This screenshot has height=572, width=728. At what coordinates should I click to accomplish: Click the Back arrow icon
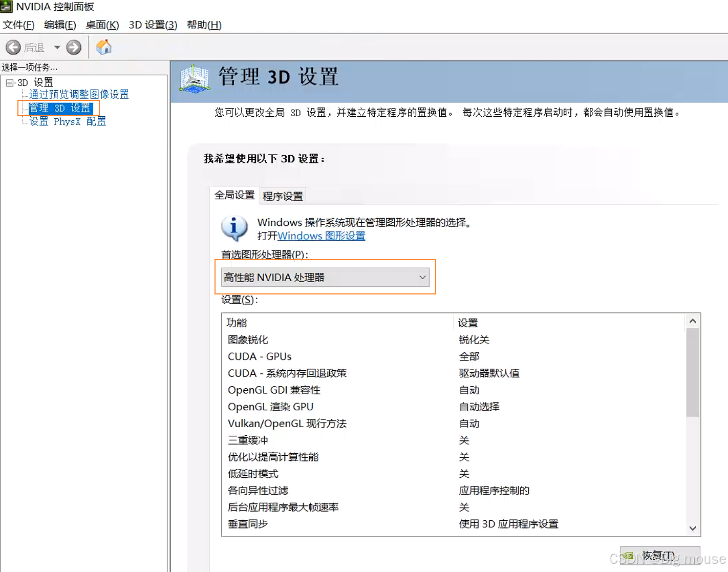(x=13, y=48)
